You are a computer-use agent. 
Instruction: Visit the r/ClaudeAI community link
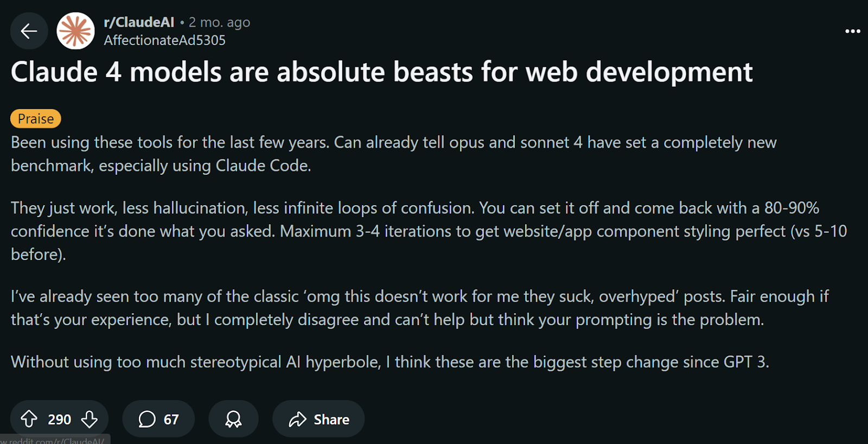(139, 22)
